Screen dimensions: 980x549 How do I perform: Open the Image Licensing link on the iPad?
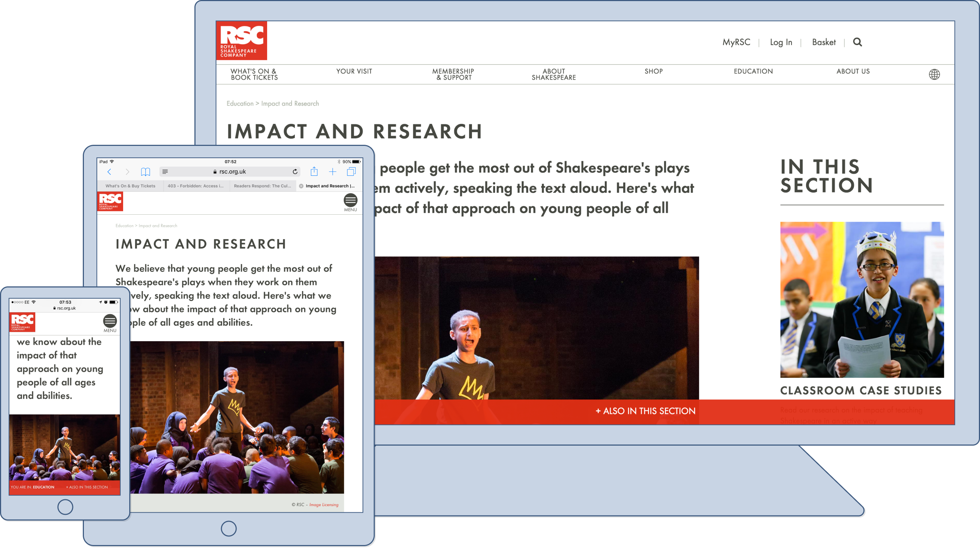tap(323, 505)
